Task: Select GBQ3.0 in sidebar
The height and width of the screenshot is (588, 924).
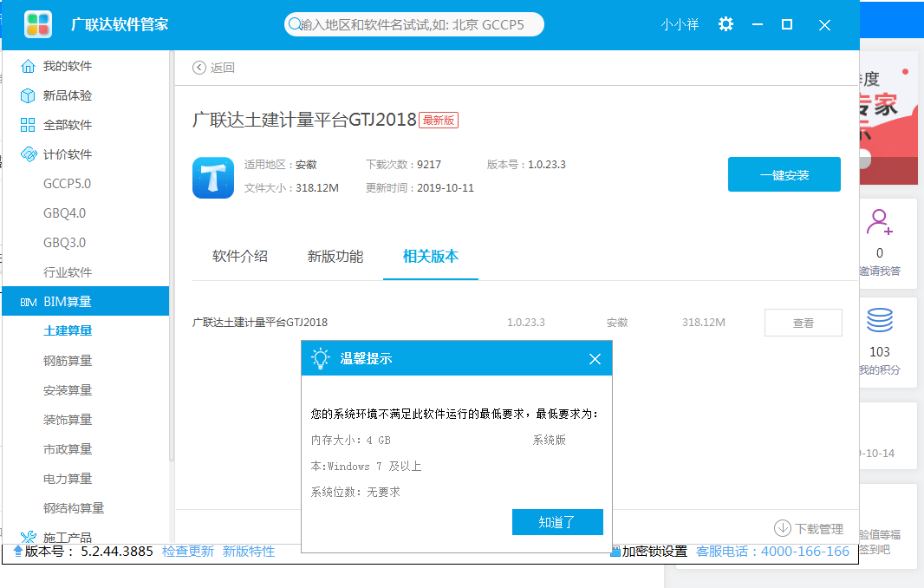Action: click(x=64, y=242)
